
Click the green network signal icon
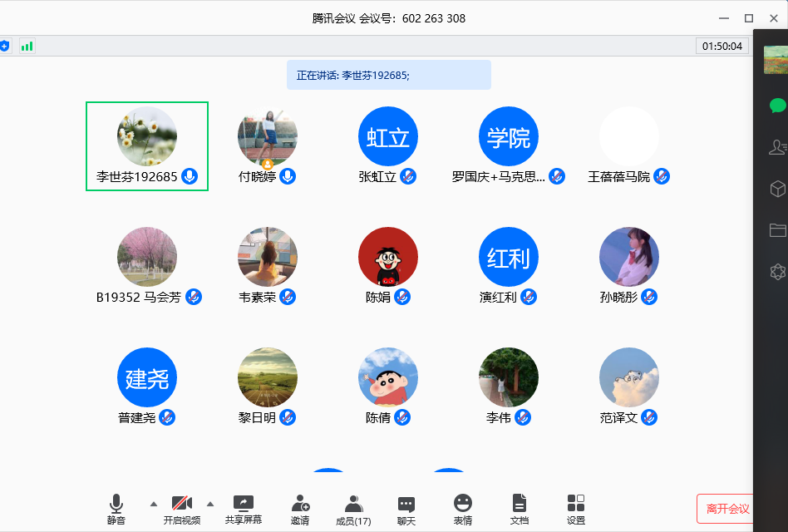[x=27, y=47]
